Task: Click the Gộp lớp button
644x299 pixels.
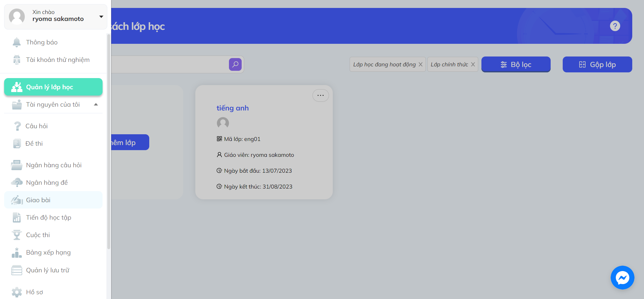Action: pos(597,64)
